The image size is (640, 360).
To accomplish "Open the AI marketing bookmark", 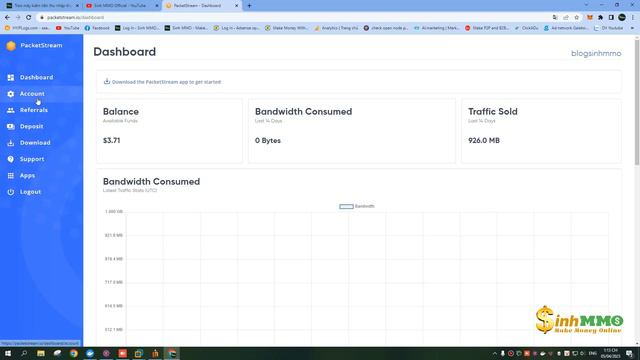I will coord(437,28).
